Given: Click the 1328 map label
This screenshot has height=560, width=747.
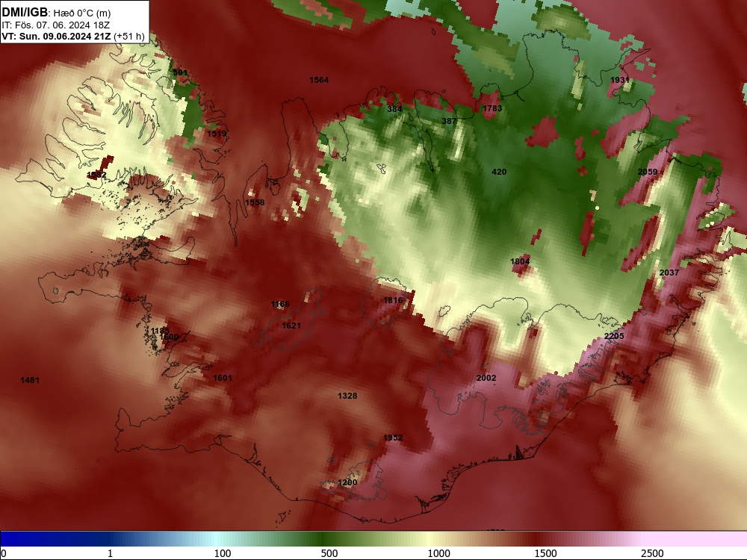Looking at the screenshot, I should coord(347,396).
